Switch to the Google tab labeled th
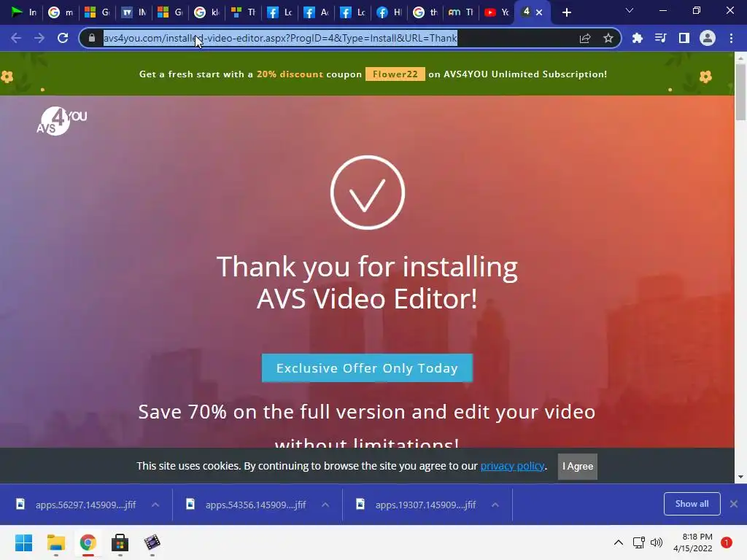The height and width of the screenshot is (560, 747). (425, 12)
